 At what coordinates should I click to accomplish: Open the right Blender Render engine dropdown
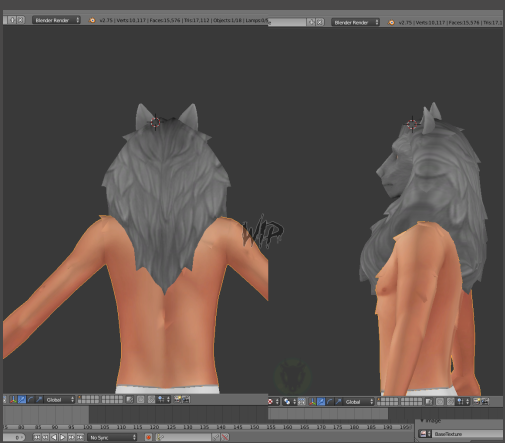pyautogui.click(x=355, y=22)
